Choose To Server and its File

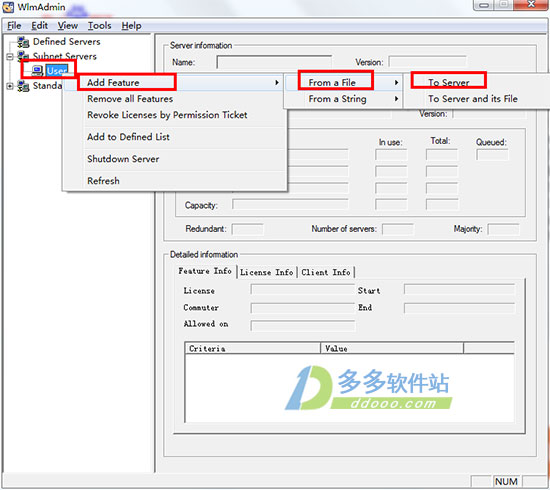click(x=472, y=99)
